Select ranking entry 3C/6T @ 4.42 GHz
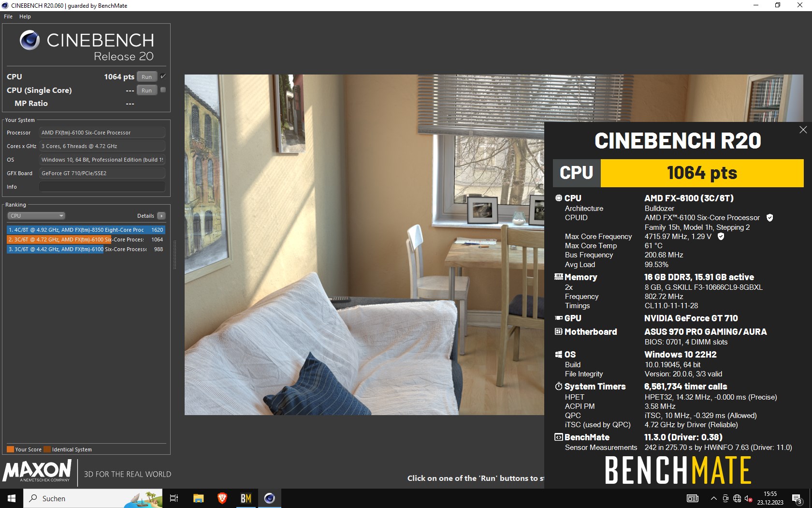The width and height of the screenshot is (812, 508). click(x=86, y=249)
